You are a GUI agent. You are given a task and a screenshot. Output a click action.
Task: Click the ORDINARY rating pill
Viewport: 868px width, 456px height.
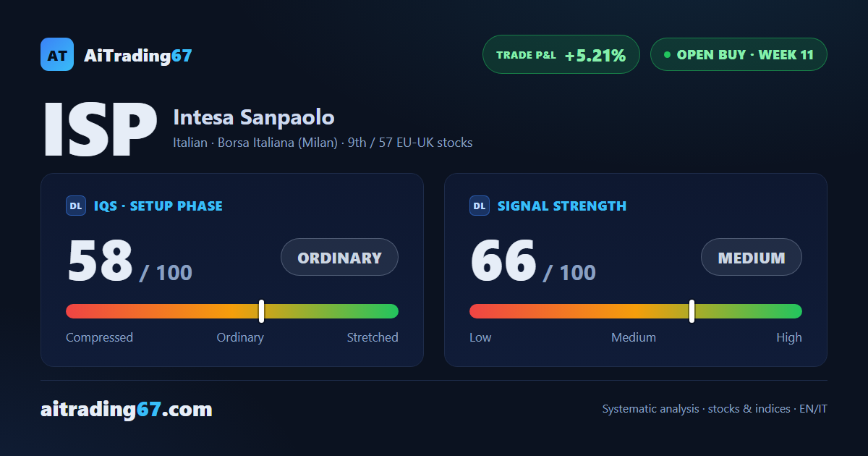tap(339, 257)
